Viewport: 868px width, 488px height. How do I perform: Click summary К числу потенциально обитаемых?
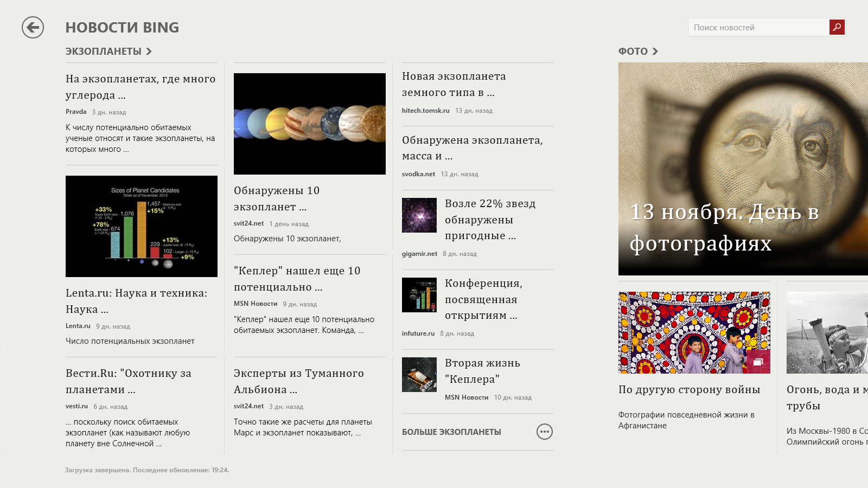click(141, 138)
